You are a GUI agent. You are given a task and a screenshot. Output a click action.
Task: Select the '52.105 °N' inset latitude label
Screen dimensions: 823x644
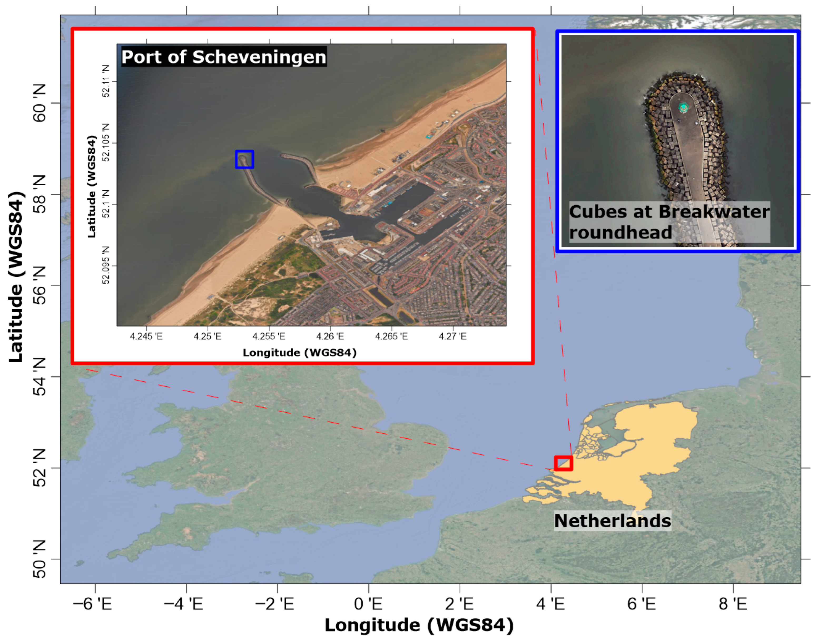point(106,142)
